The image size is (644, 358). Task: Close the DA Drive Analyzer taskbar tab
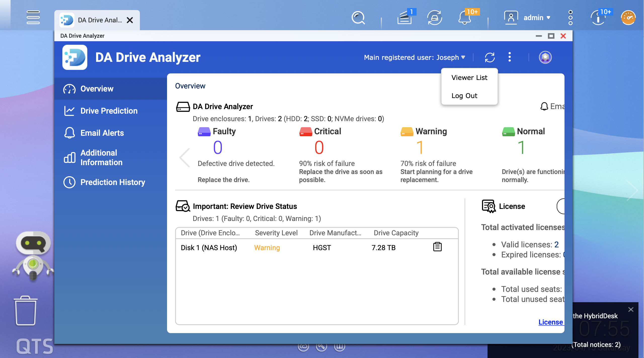click(x=130, y=20)
